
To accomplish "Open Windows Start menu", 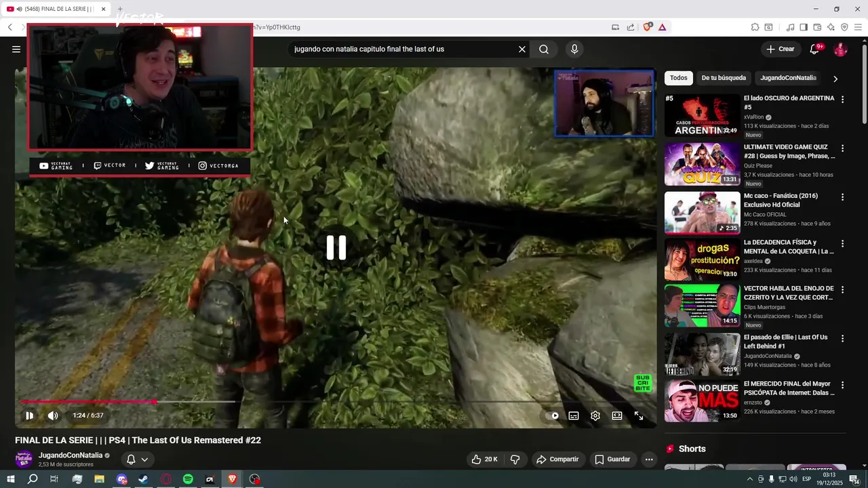I will (10, 479).
